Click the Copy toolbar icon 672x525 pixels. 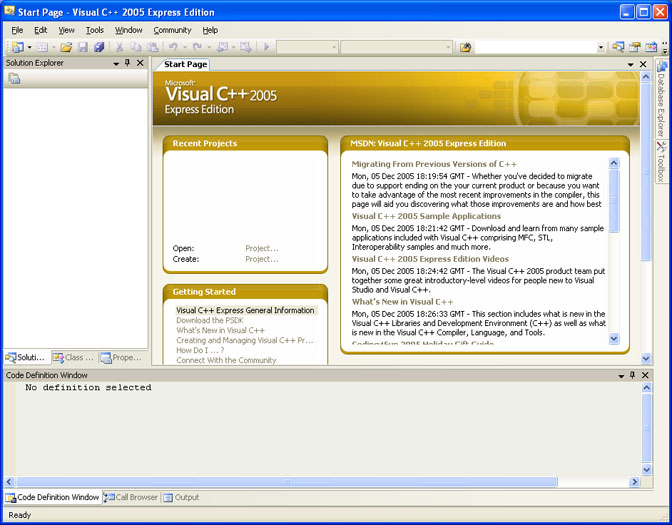pos(136,47)
